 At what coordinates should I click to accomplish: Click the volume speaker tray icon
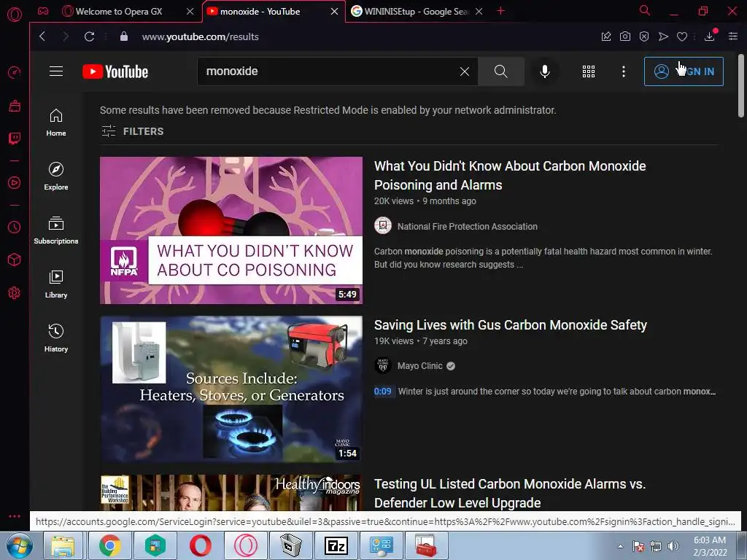coord(673,546)
